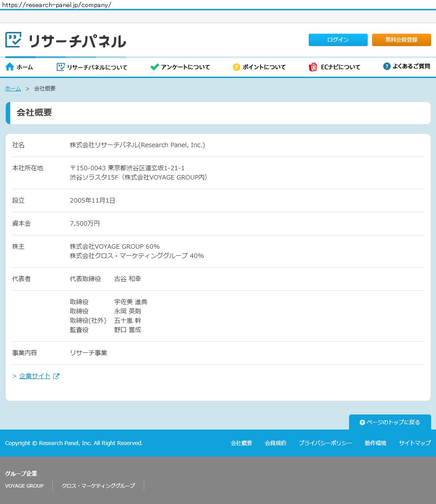Viewport: 436px width, 504px height.
Task: Click 会員規約 in the footer
Action: (275, 443)
